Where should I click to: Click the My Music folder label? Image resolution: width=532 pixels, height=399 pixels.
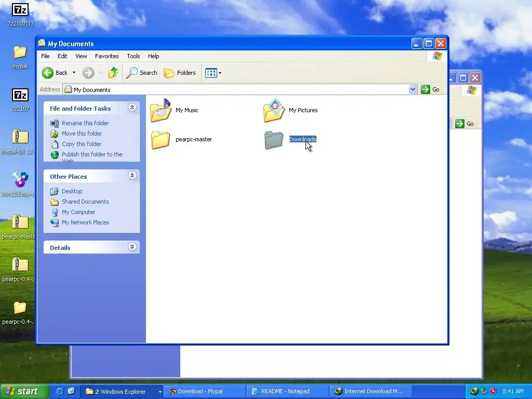click(187, 110)
